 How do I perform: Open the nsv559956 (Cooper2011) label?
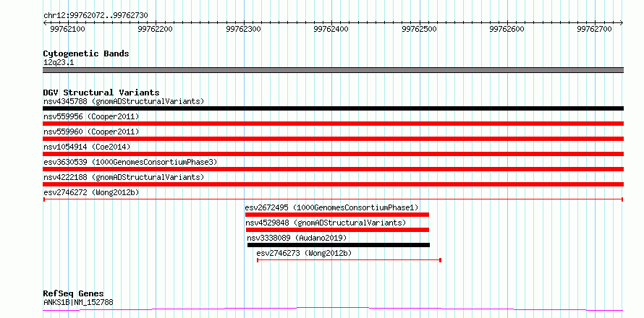pos(91,116)
